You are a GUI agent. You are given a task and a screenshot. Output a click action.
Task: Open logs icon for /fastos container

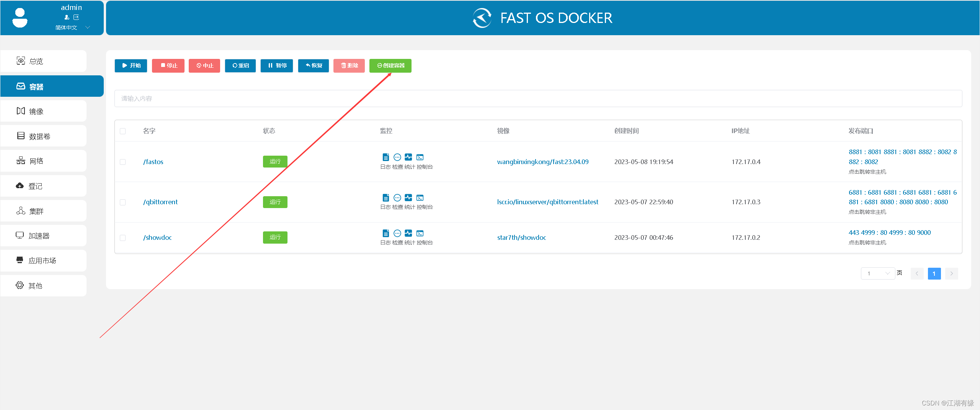tap(385, 157)
